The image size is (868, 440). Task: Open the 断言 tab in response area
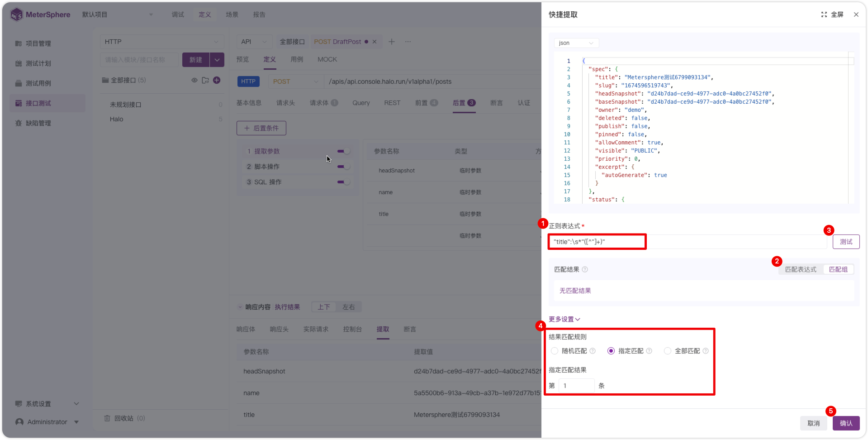[x=410, y=329]
